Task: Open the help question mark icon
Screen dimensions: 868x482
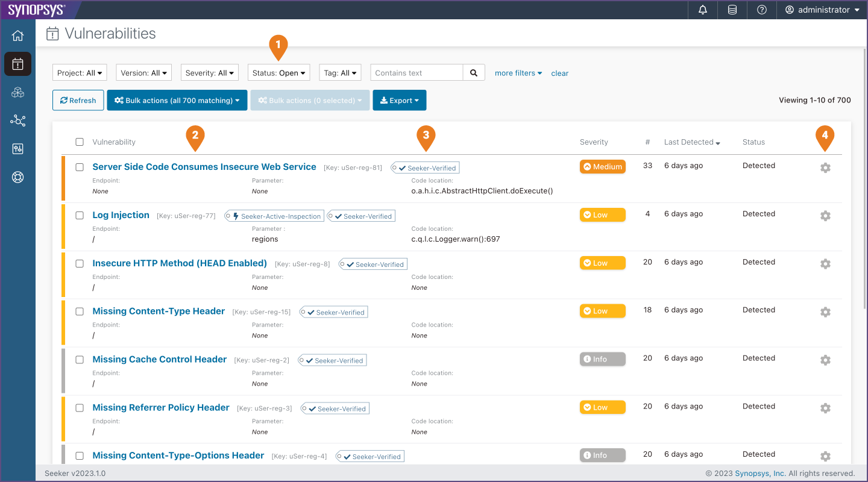Action: pyautogui.click(x=762, y=10)
